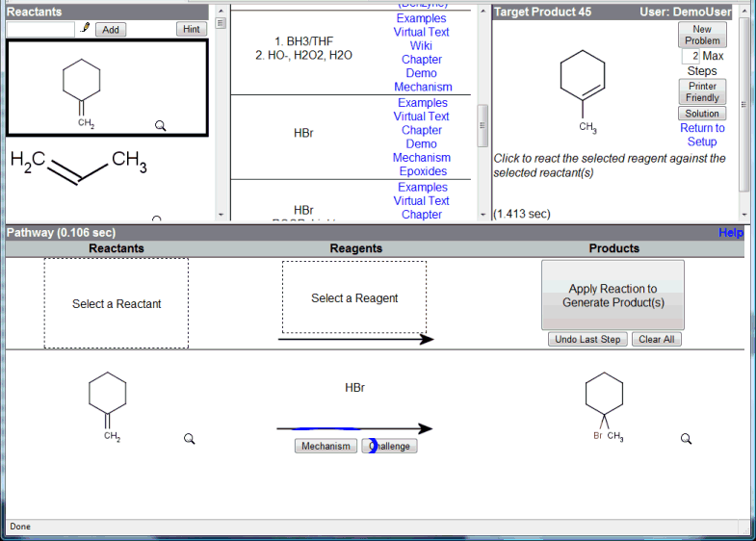Select the 1-bromo-1-methylcyclohexane product structure
Screen dimensions: 756x541
(x=604, y=403)
